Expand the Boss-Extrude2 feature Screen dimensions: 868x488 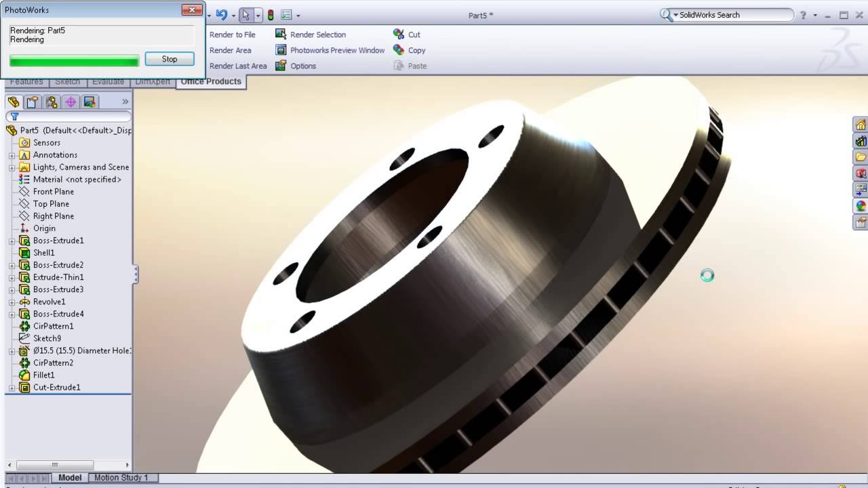click(12, 265)
